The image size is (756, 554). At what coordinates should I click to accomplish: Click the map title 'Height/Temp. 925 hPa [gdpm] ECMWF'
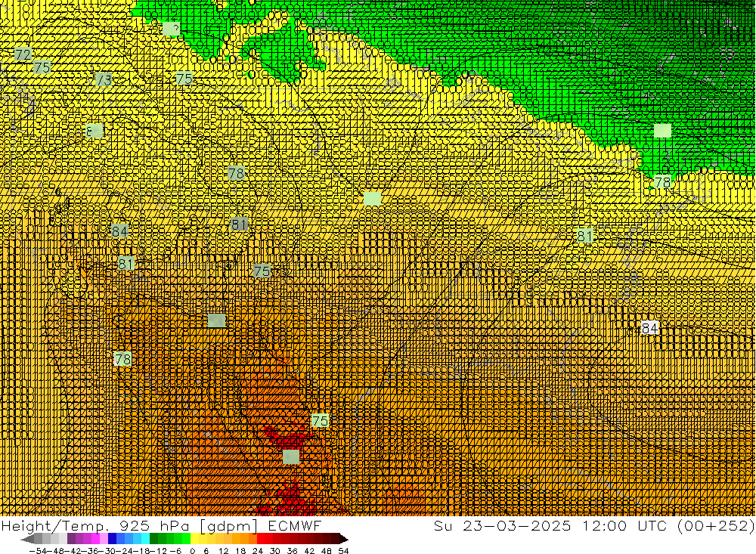161,525
